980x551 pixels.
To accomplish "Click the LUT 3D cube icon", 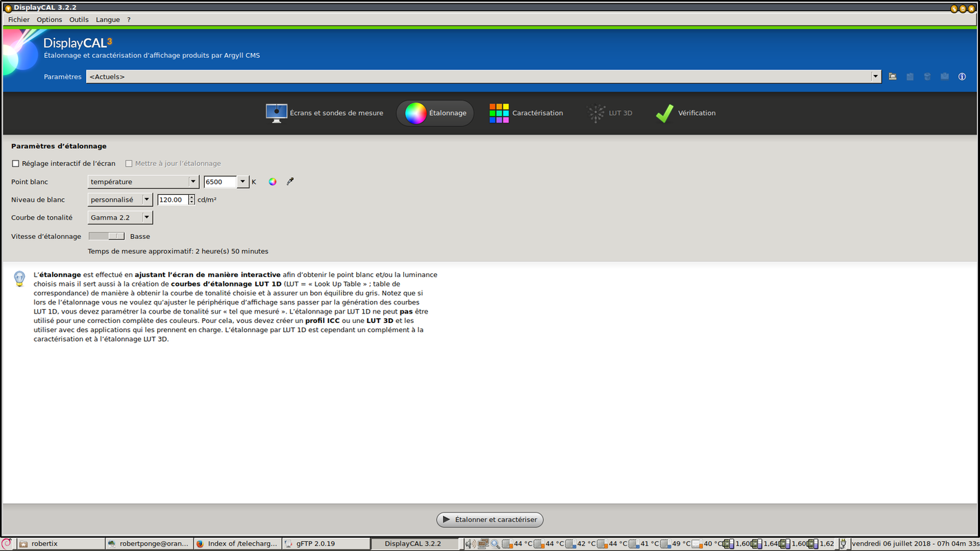I will point(595,113).
